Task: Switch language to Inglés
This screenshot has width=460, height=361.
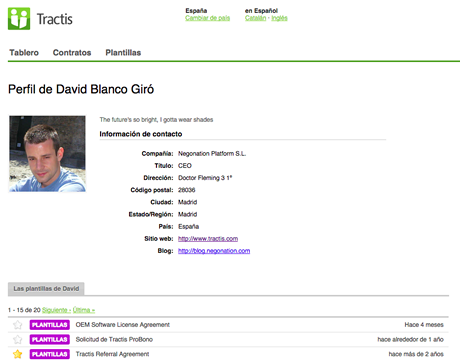Action: (x=279, y=18)
